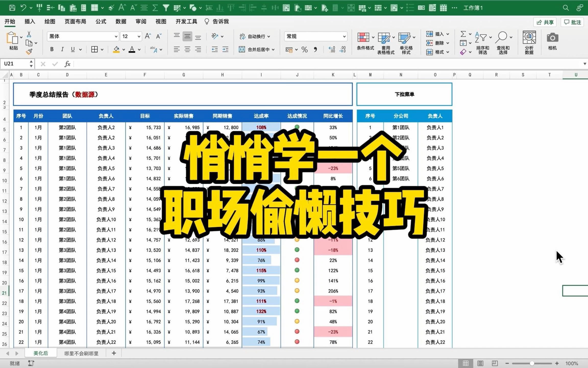Click the zoom slider handle
The height and width of the screenshot is (368, 588).
point(532,363)
